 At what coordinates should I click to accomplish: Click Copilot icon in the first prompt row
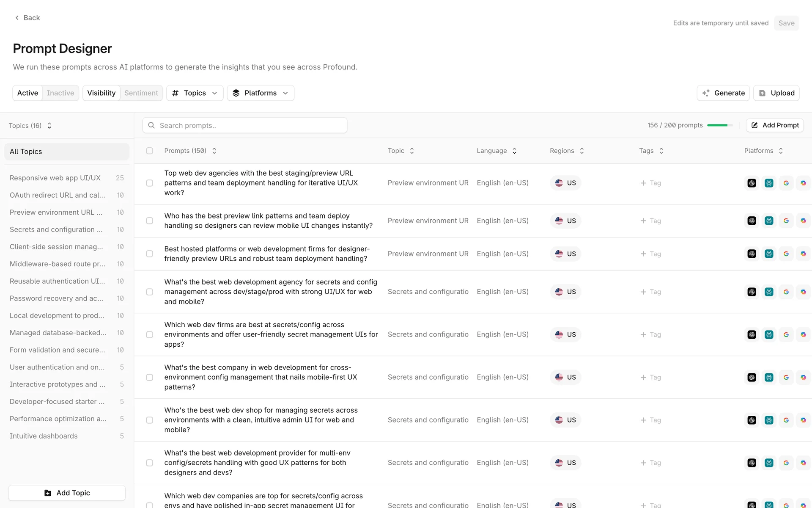click(x=803, y=183)
